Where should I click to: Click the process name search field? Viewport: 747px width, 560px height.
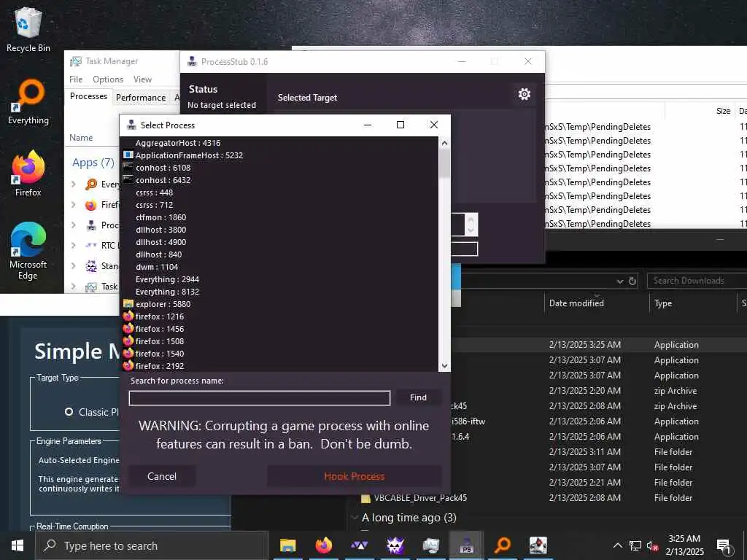click(x=260, y=398)
